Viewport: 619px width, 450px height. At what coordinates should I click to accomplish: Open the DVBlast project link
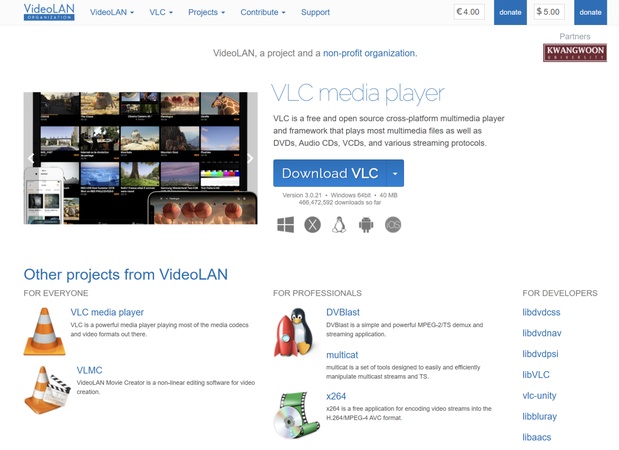pos(343,312)
